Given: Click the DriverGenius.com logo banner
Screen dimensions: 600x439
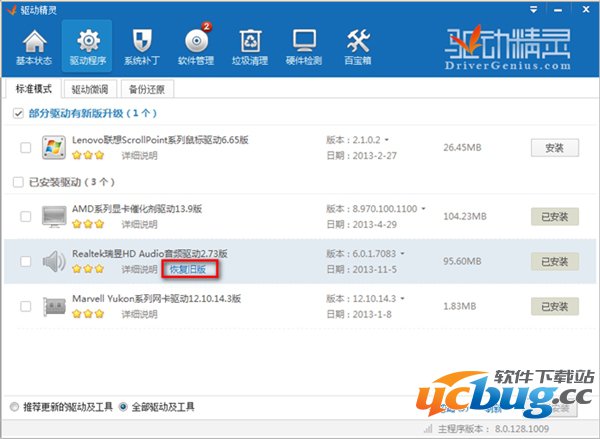Looking at the screenshot, I should pos(508,48).
